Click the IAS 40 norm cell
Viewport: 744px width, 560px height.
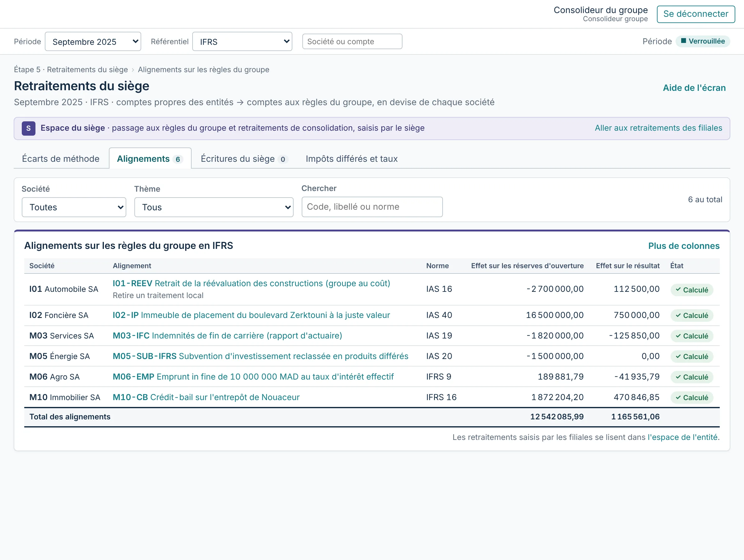(x=439, y=315)
